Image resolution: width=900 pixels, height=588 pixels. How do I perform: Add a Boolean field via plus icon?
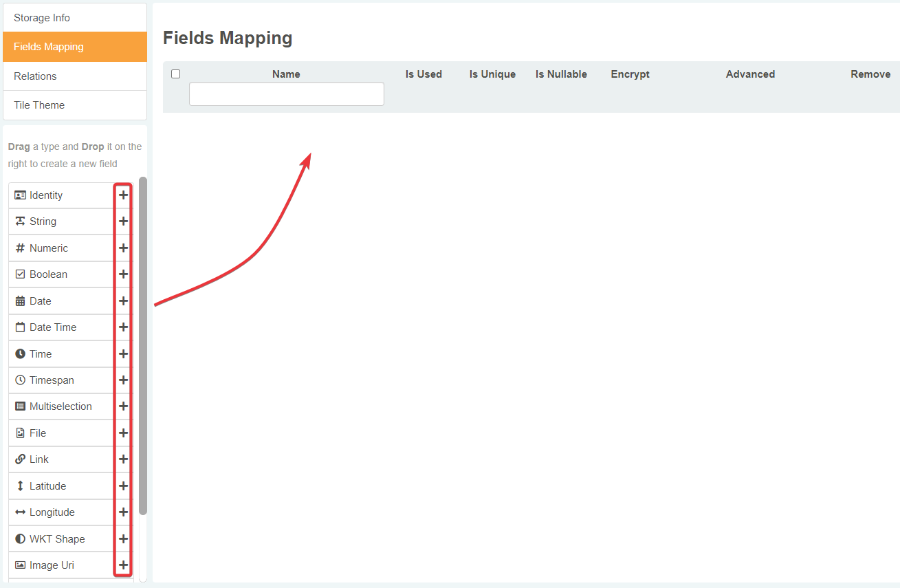pyautogui.click(x=124, y=274)
